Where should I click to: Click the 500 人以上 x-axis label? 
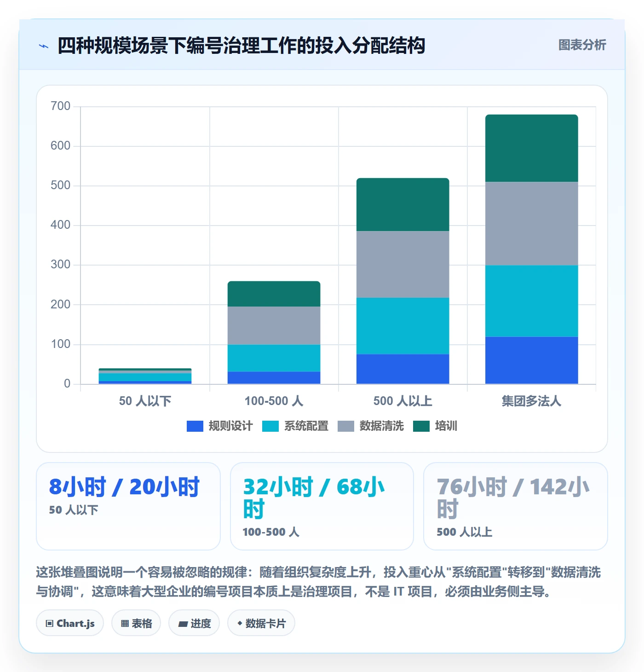tap(403, 401)
